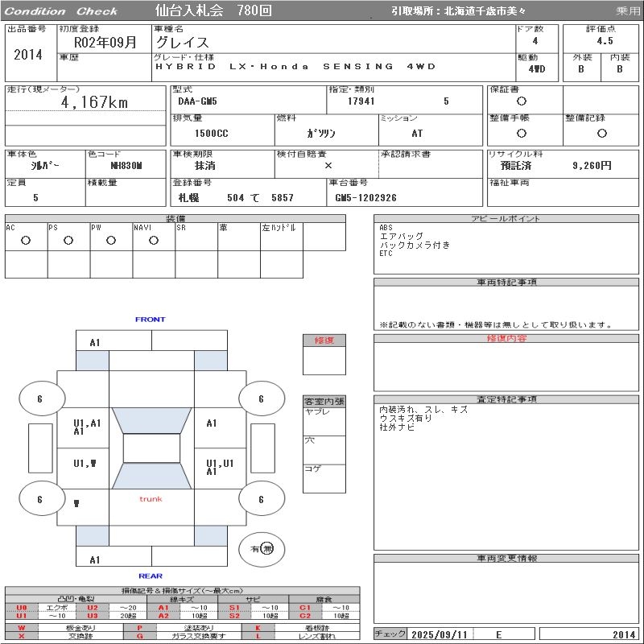Image resolution: width=644 pixels, height=644 pixels.
Task: Select the spare tire 有/無 circle icon
Action: point(262,549)
